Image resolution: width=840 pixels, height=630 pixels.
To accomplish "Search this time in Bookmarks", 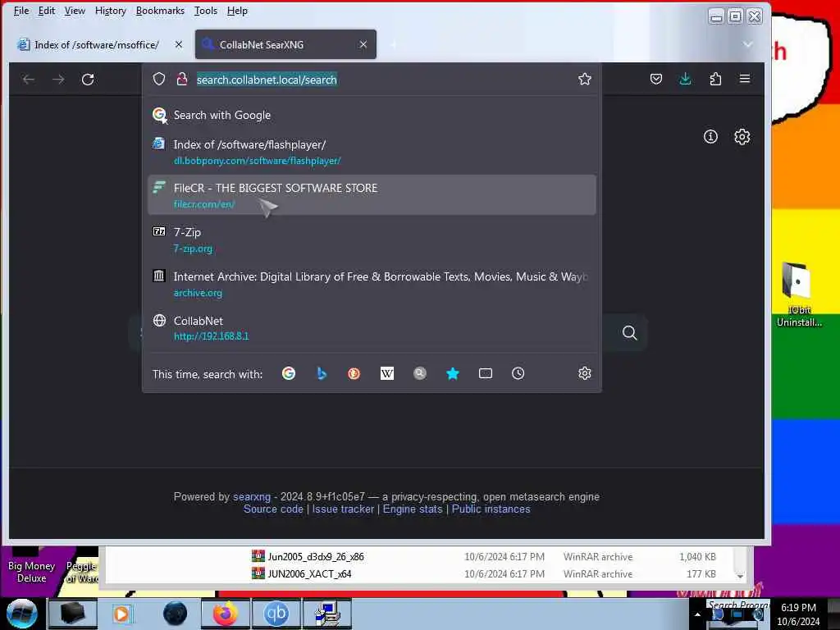I will [x=453, y=373].
